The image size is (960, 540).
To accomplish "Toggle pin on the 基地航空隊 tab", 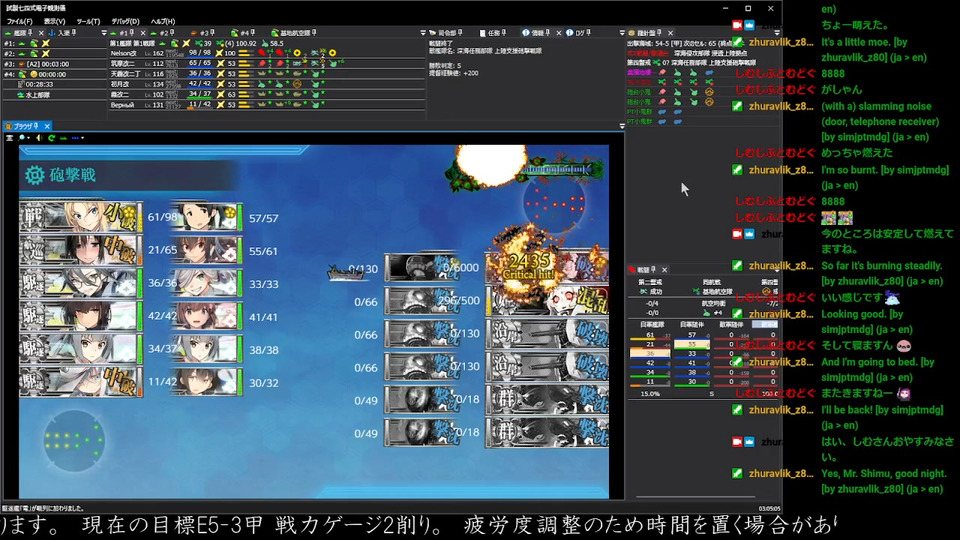I will tap(314, 32).
